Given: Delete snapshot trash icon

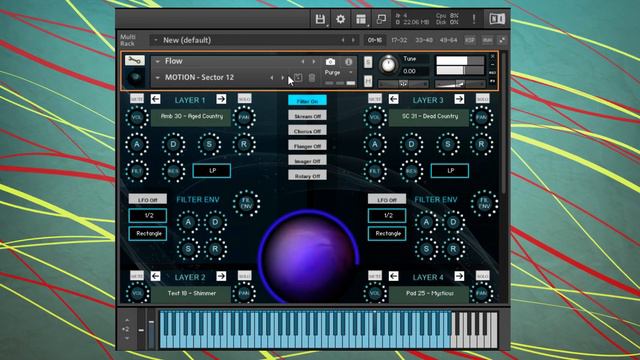Looking at the screenshot, I should (x=312, y=78).
